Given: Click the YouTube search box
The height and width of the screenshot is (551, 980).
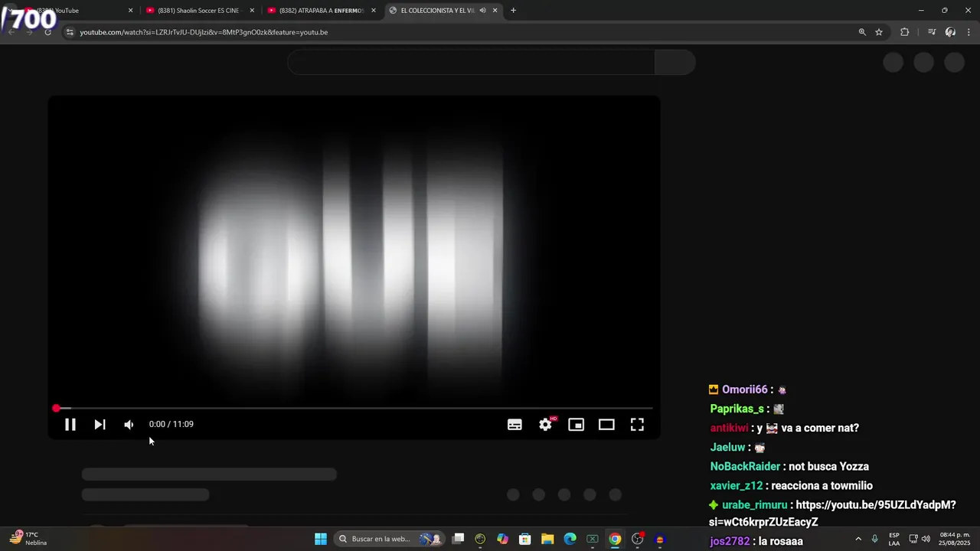Looking at the screenshot, I should (x=471, y=62).
